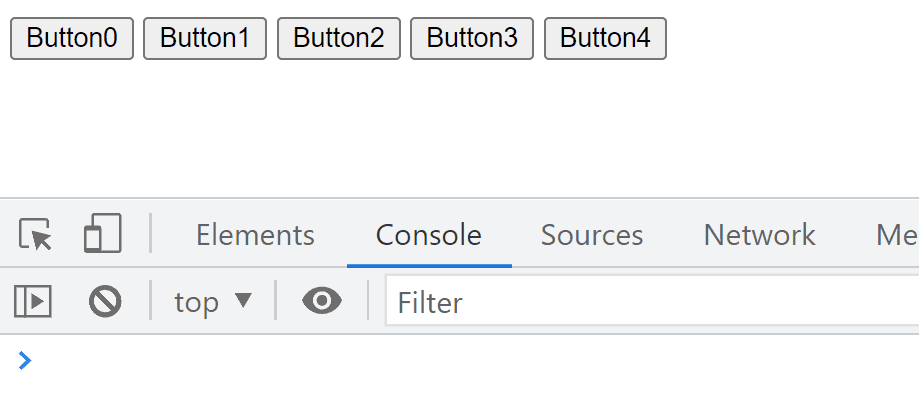Click the blank page area below buttons
The image size is (919, 397).
tap(460, 129)
